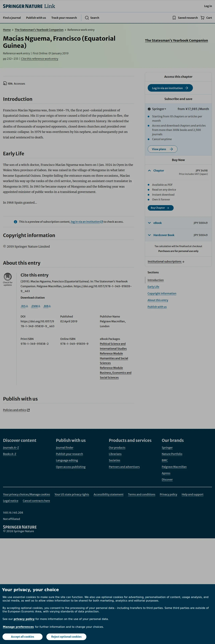Click the arrow icon in Log in via an institution button
The width and height of the screenshot is (215, 644).
(x=187, y=88)
